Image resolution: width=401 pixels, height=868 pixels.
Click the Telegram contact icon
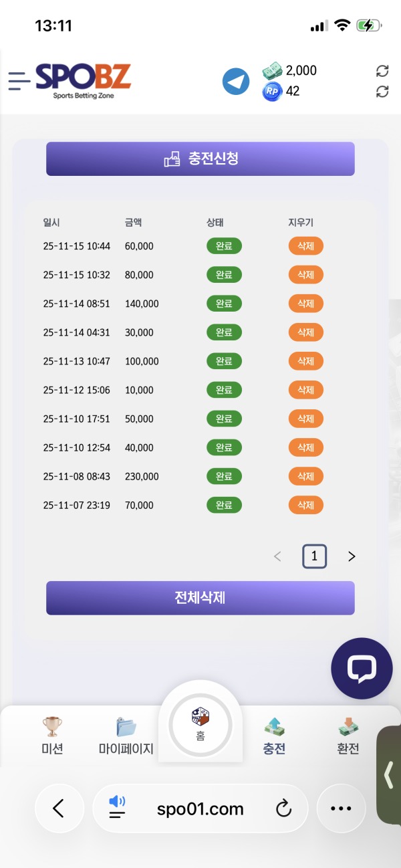click(x=235, y=80)
